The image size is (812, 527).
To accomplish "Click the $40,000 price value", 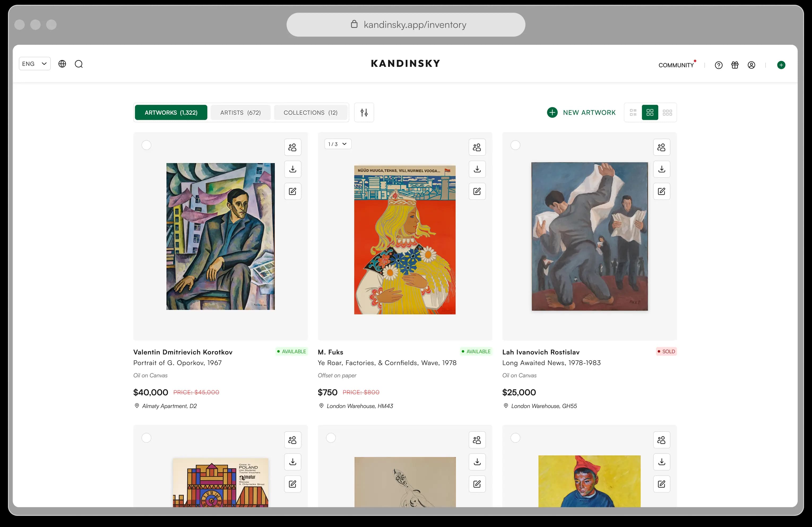I will [x=151, y=392].
